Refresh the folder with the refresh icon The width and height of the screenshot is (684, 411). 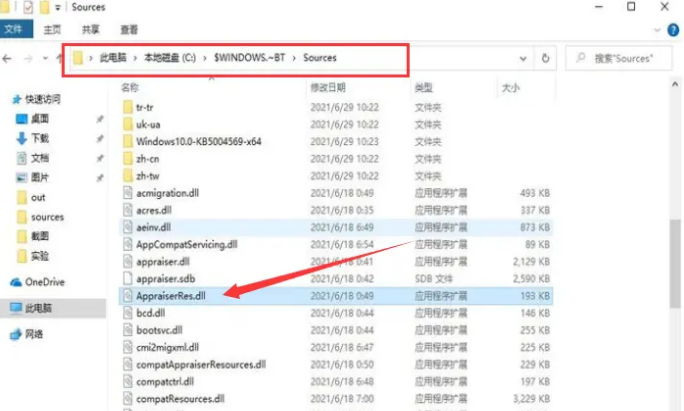coord(545,58)
